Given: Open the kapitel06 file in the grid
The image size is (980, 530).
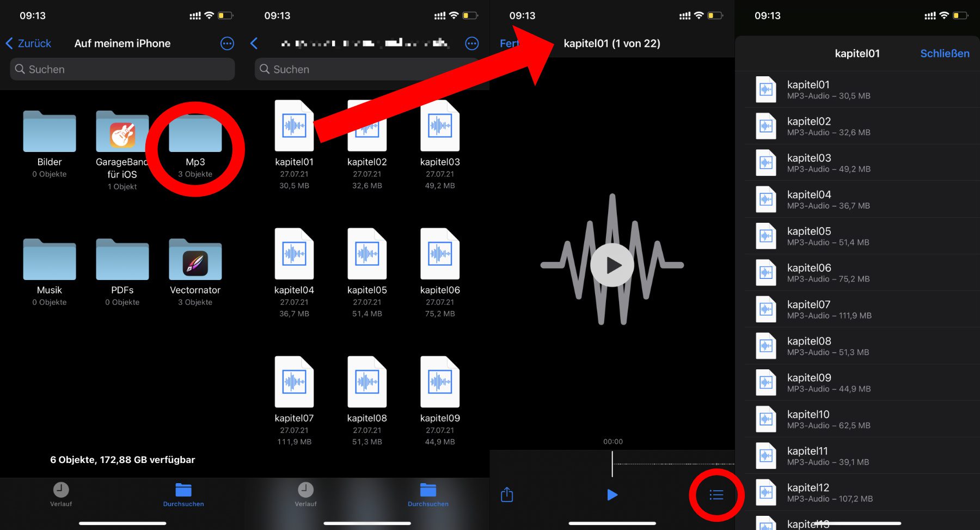Looking at the screenshot, I should [x=440, y=254].
